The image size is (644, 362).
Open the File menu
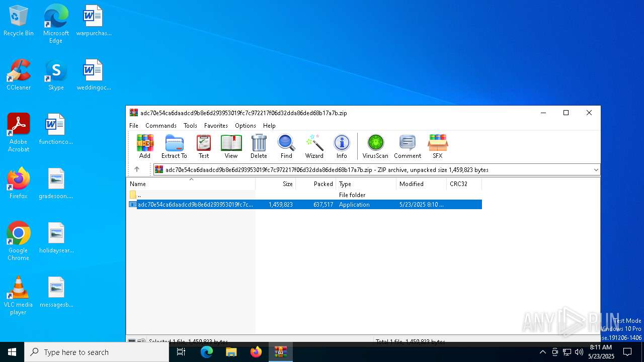pyautogui.click(x=134, y=126)
